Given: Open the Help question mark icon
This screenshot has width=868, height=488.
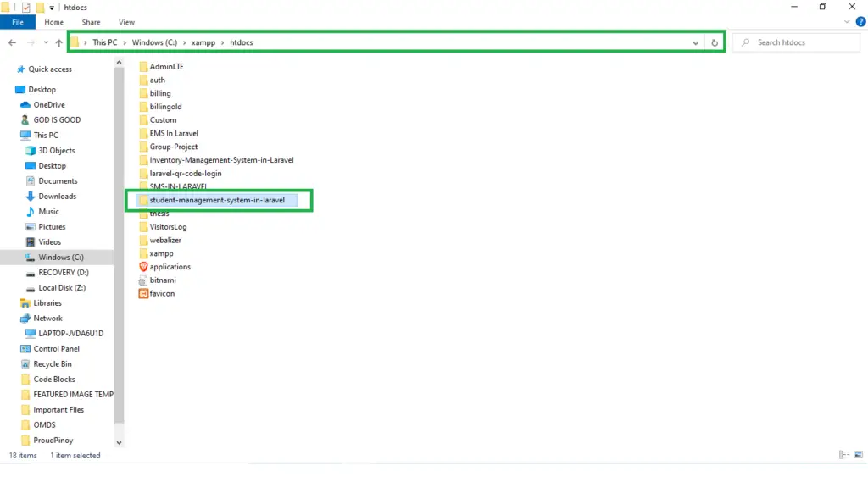Looking at the screenshot, I should click(861, 22).
